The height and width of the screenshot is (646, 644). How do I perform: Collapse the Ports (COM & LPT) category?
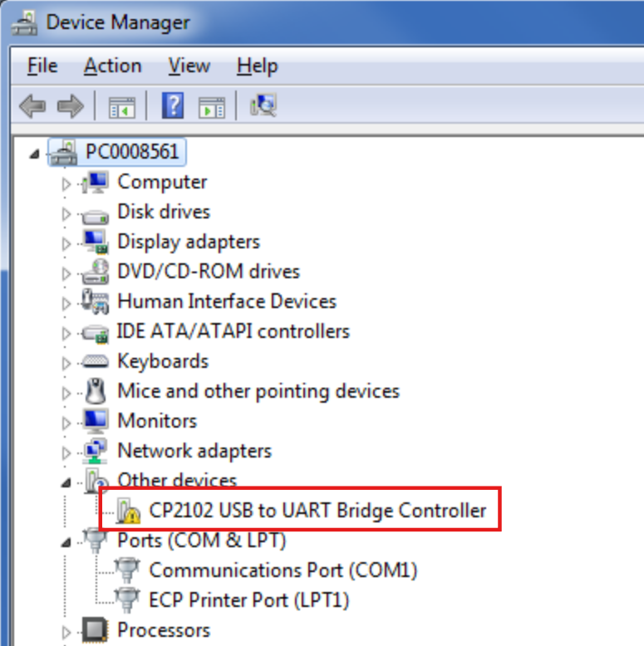[x=66, y=542]
